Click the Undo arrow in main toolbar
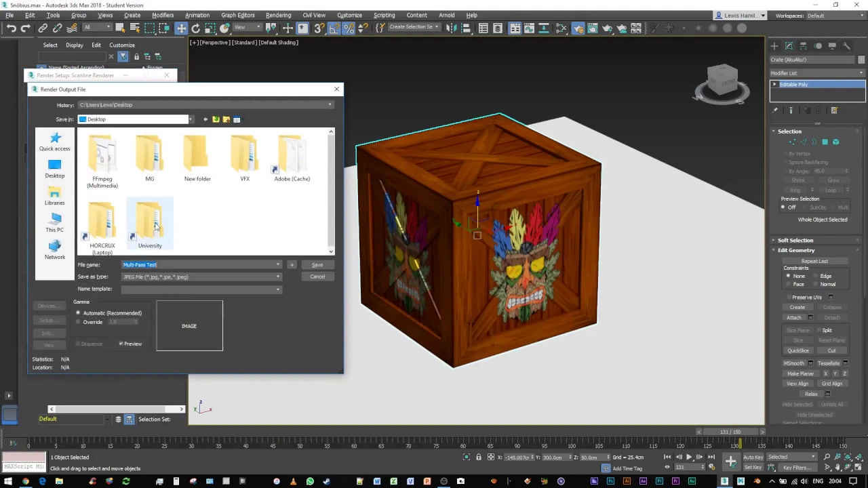Image resolution: width=868 pixels, height=488 pixels. [12, 28]
